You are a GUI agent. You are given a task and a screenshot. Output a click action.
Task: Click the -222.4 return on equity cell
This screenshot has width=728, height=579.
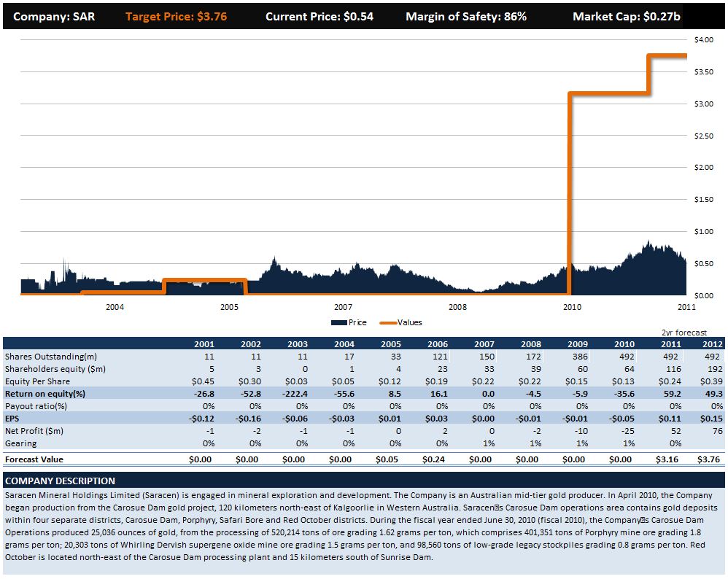pyautogui.click(x=295, y=394)
